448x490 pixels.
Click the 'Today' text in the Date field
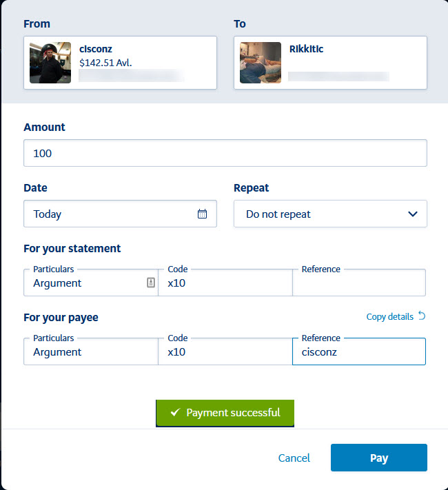coord(48,214)
